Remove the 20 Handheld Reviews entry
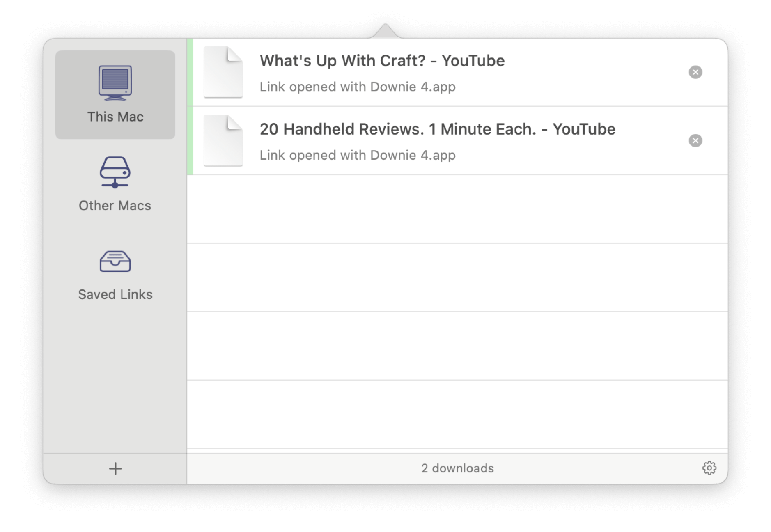 point(695,141)
